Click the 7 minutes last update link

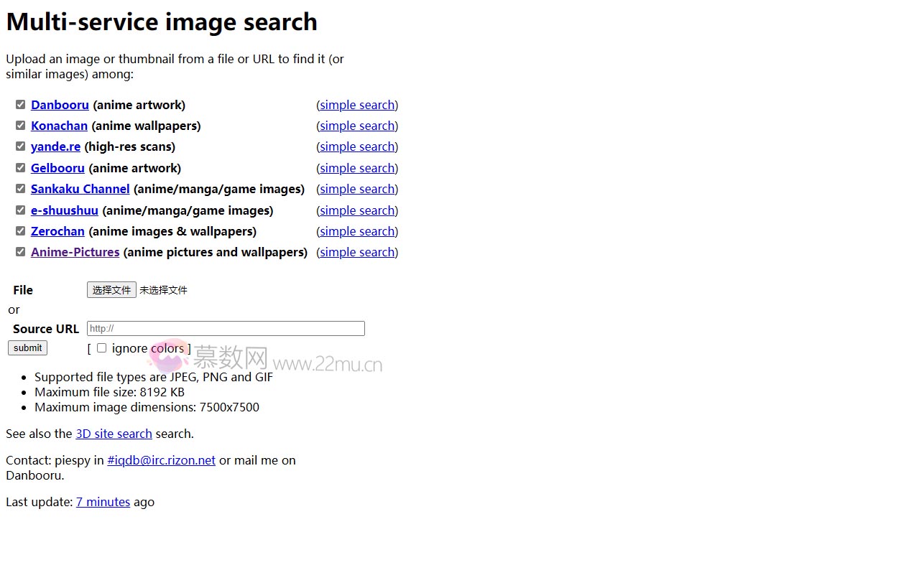tap(103, 502)
